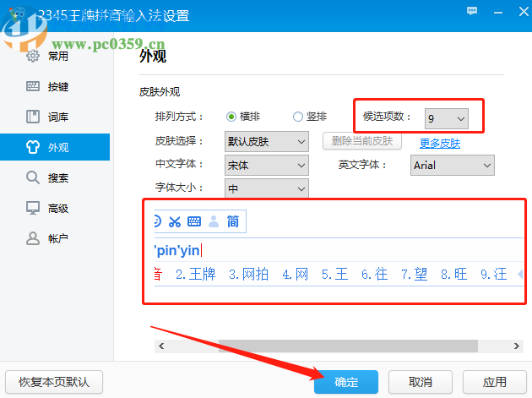Close the settings window
The height and width of the screenshot is (398, 532).
click(x=524, y=12)
